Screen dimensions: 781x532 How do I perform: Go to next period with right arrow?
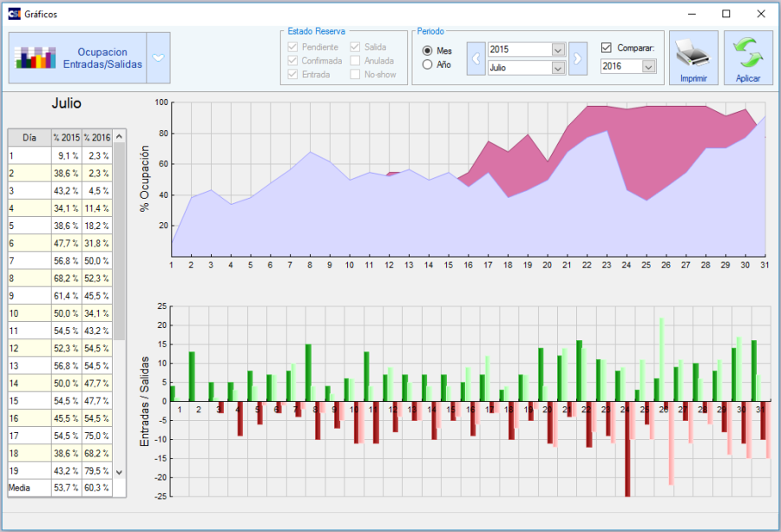pyautogui.click(x=578, y=59)
